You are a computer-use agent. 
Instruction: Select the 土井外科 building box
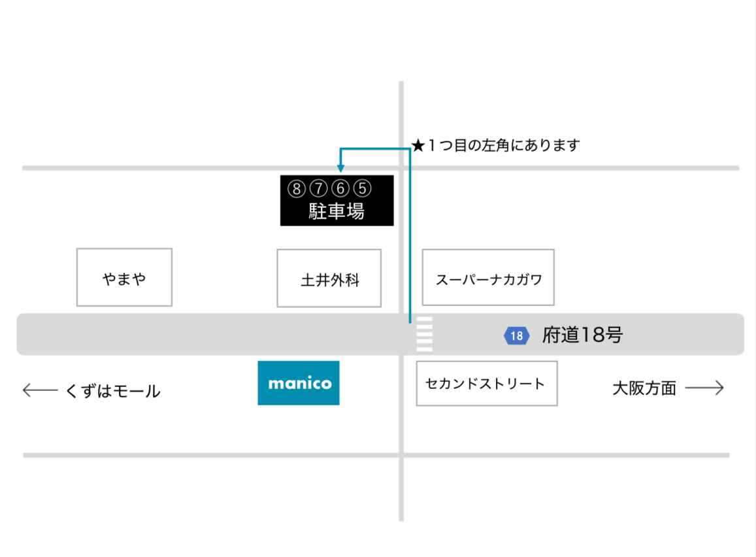point(329,278)
